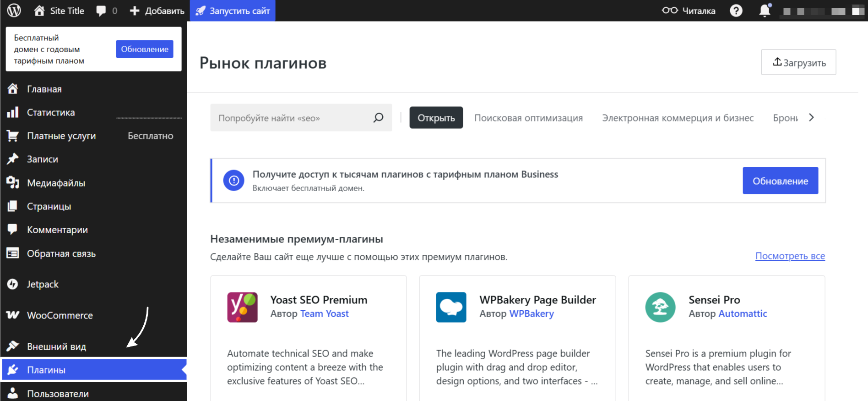Click the Пользователи person icon
The image size is (868, 401).
coord(13,393)
